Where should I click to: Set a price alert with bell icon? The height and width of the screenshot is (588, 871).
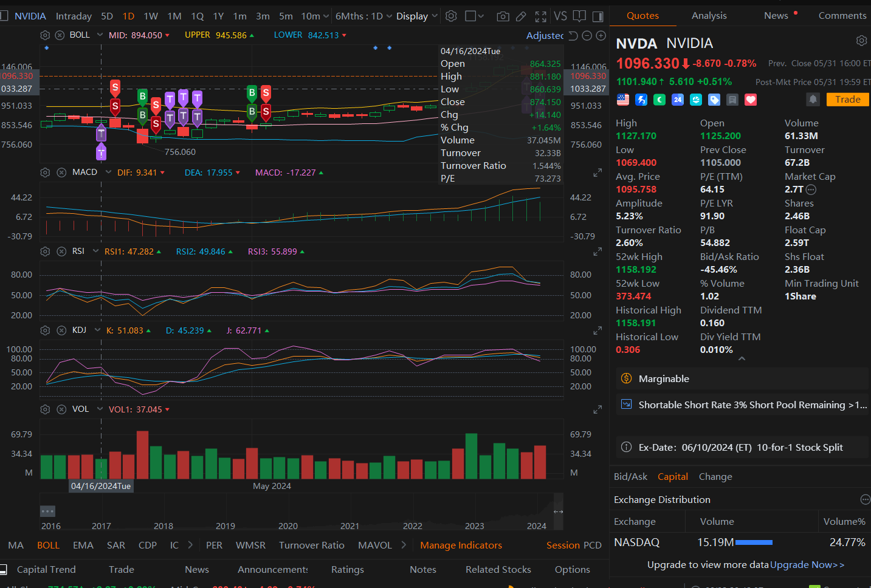813,99
